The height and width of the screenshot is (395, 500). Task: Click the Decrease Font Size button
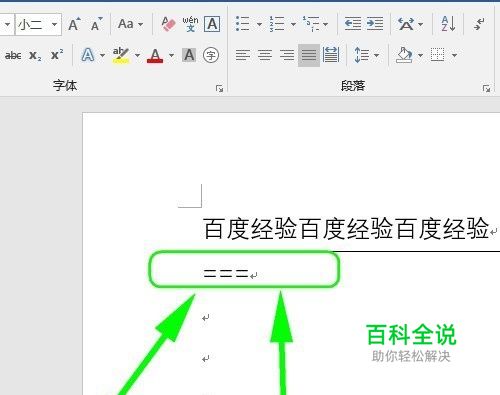tap(96, 24)
